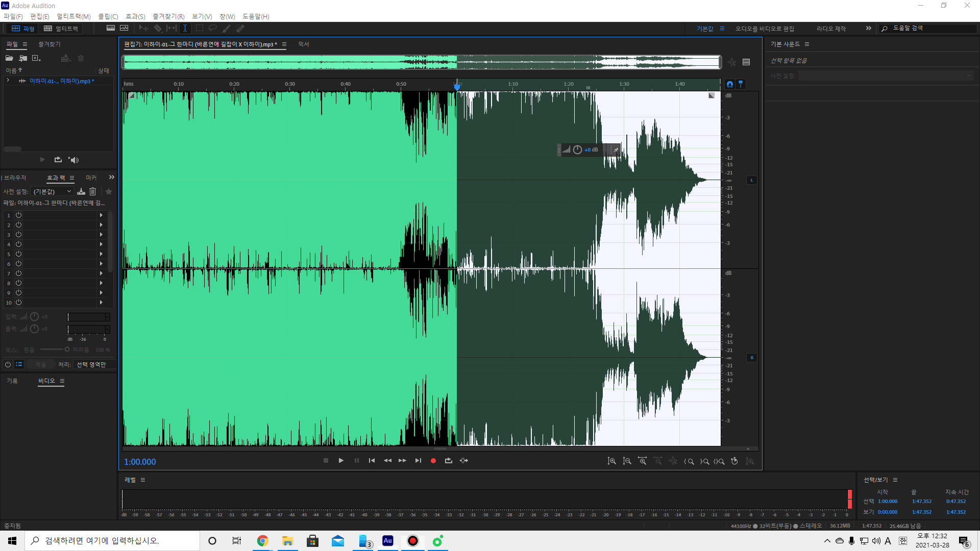Click the Import File icon

[23, 58]
